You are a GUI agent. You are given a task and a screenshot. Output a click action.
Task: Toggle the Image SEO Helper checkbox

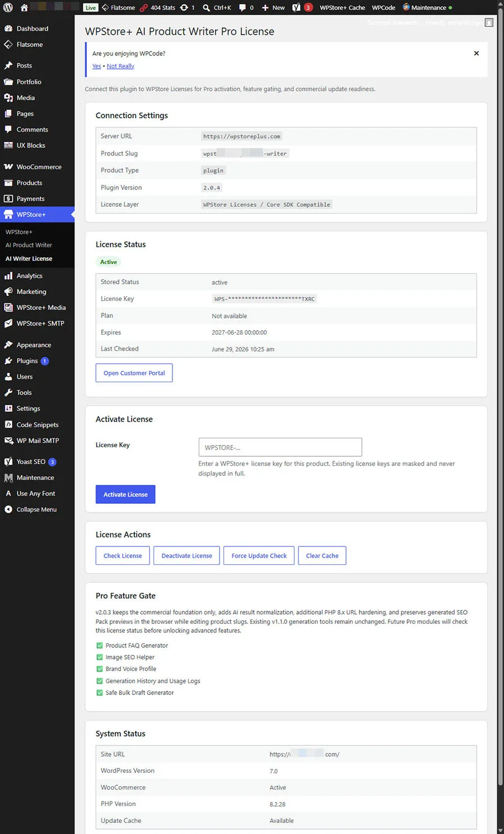tap(100, 657)
